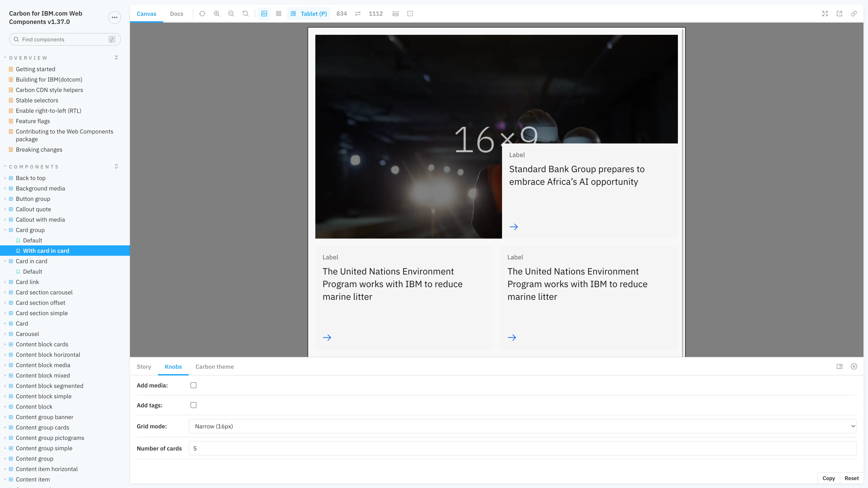
Task: Reset the story knobs
Action: point(852,478)
